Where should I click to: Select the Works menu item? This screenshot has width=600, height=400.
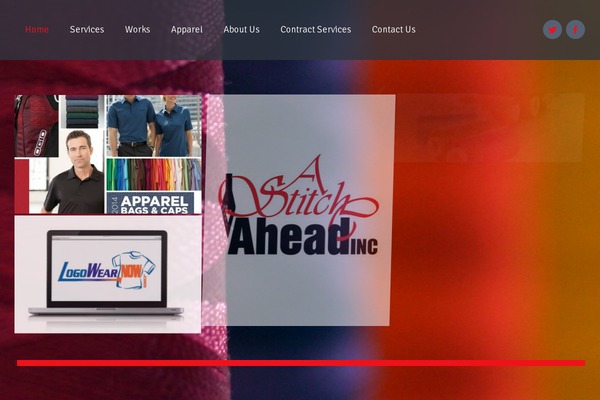coord(137,29)
